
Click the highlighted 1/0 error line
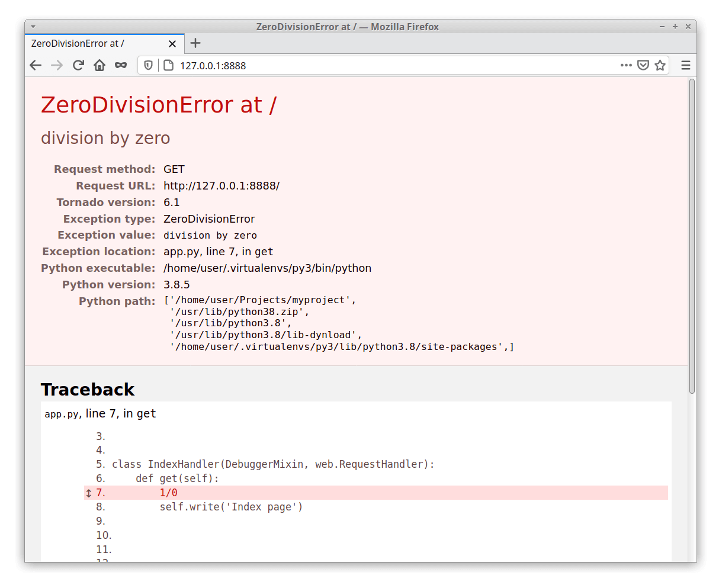tap(169, 492)
